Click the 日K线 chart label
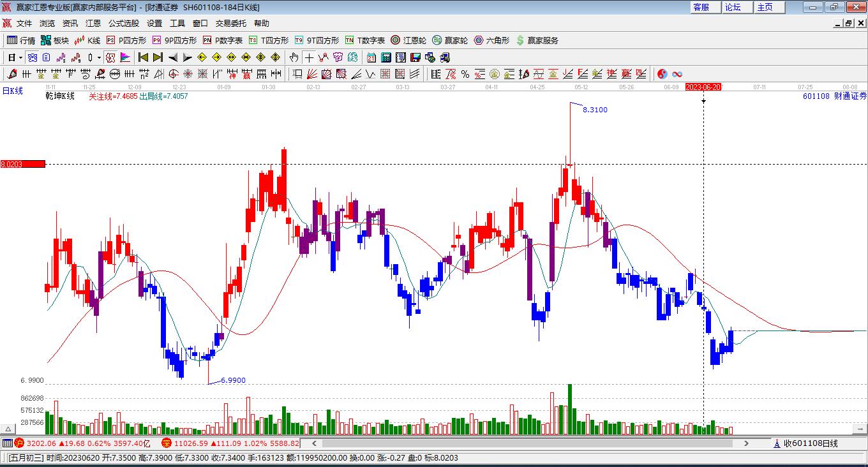 coord(12,91)
